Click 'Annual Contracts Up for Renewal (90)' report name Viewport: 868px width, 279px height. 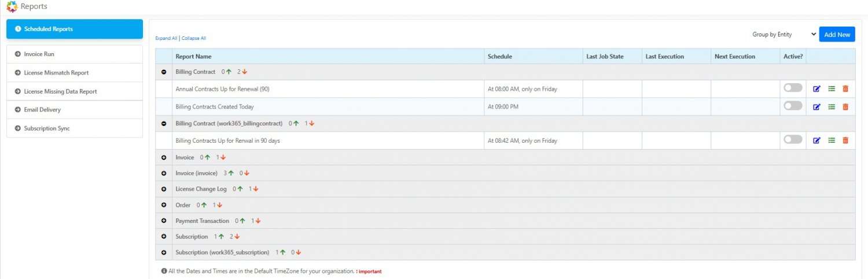(222, 90)
